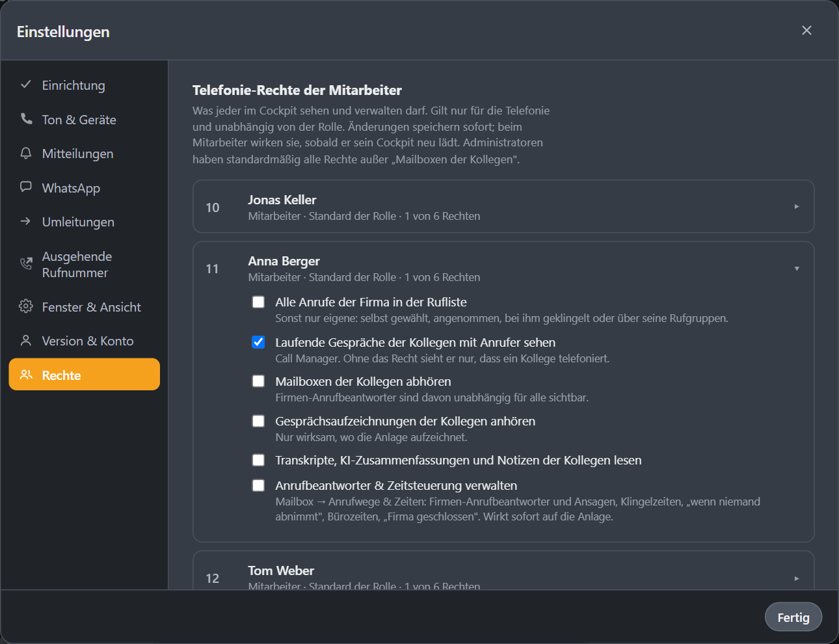839x644 pixels.
Task: Uncheck 'Laufende Gespräche der Kollegen mit Anrufer sehen'
Action: point(258,342)
